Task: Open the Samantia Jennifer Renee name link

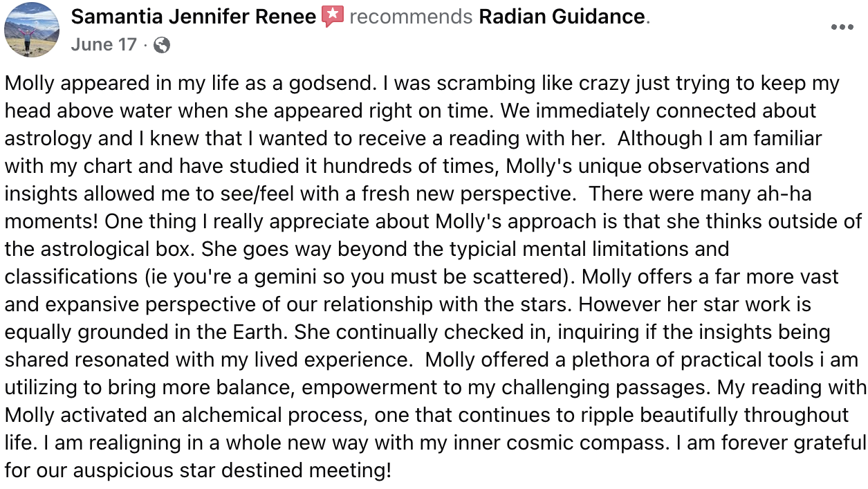Action: coord(194,17)
